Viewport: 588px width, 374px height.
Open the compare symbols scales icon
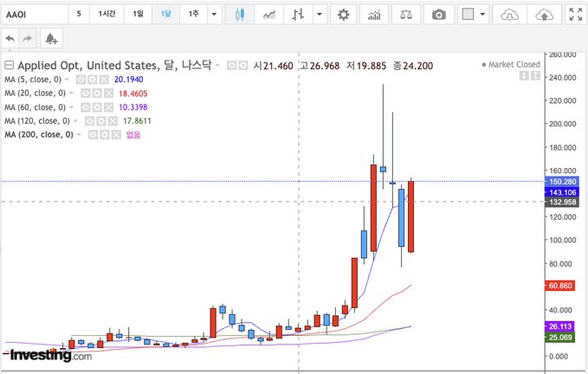406,14
